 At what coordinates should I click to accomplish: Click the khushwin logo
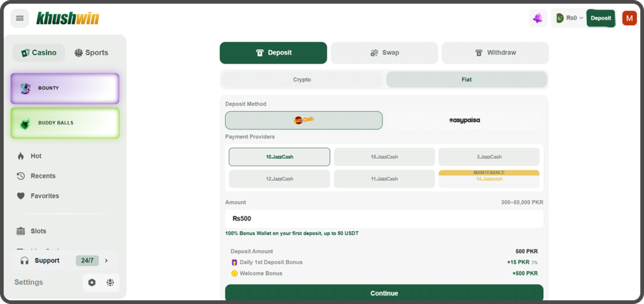pos(67,18)
